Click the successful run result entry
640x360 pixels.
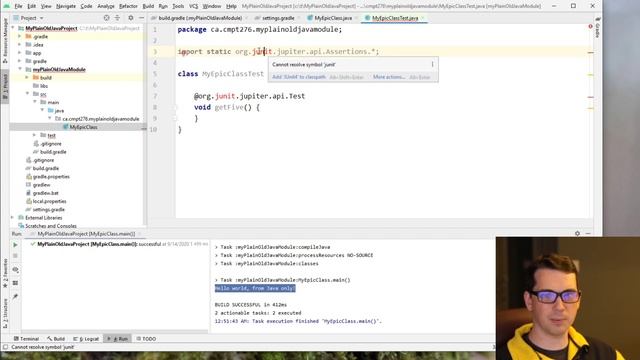[118, 244]
